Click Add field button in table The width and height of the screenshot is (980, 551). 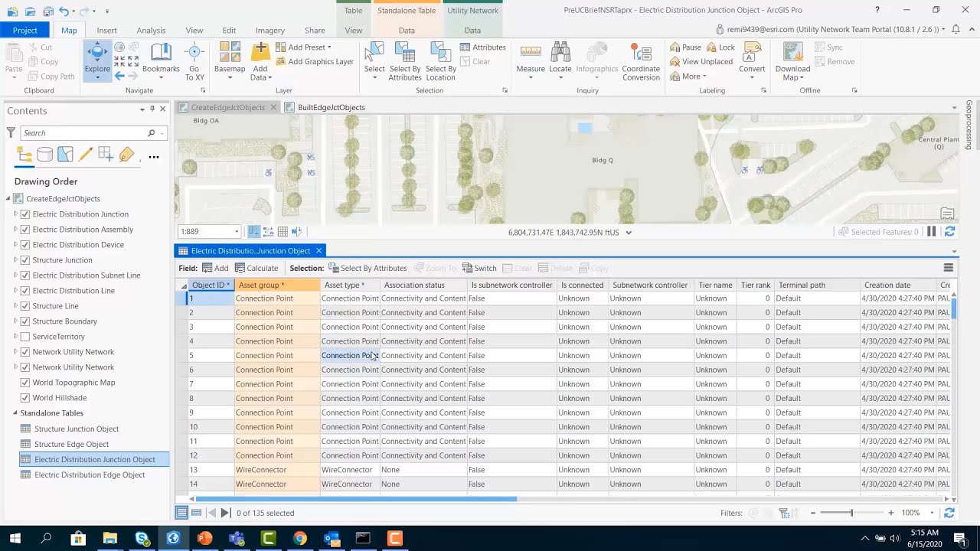[215, 268]
